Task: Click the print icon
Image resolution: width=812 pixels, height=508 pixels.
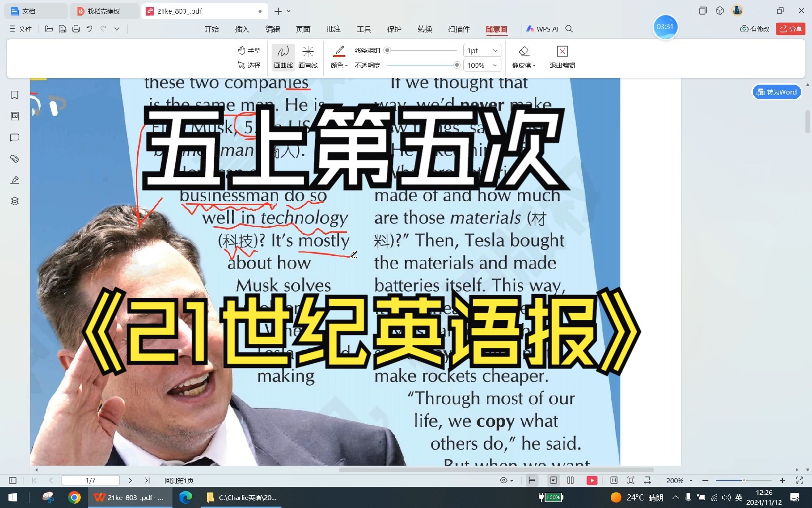Action: pos(76,29)
